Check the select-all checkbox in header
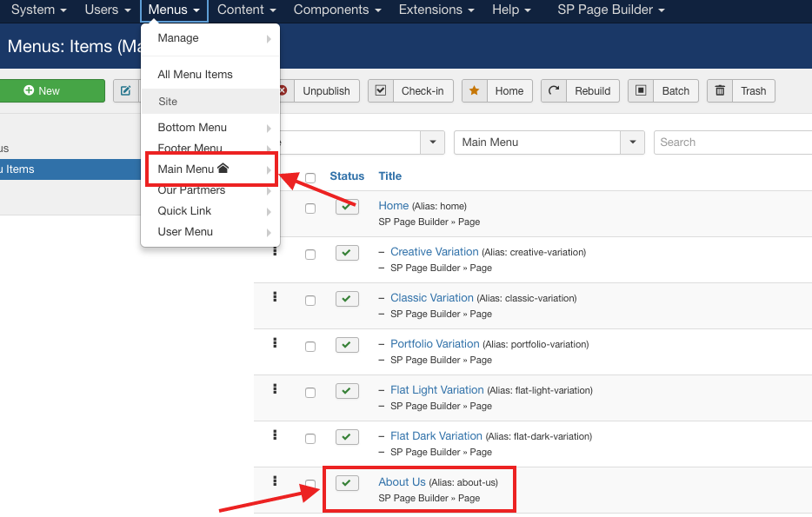812x517 pixels. (310, 177)
